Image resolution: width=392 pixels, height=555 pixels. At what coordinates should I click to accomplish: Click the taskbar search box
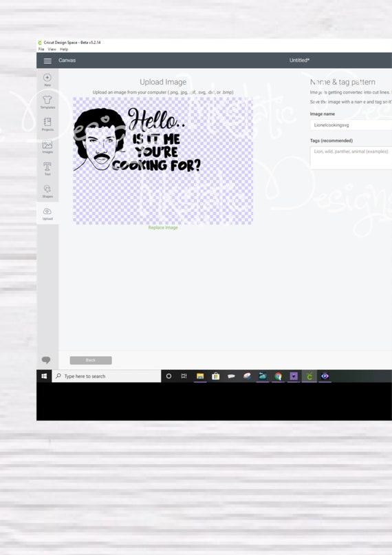[x=107, y=376]
